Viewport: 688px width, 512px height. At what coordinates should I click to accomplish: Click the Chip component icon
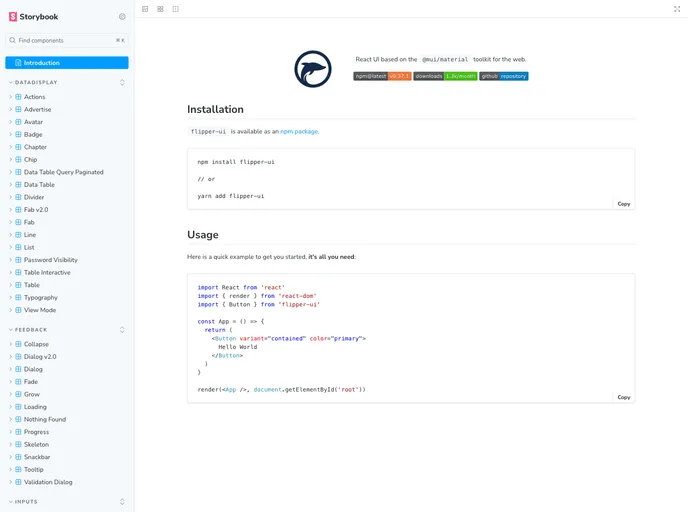(x=18, y=160)
